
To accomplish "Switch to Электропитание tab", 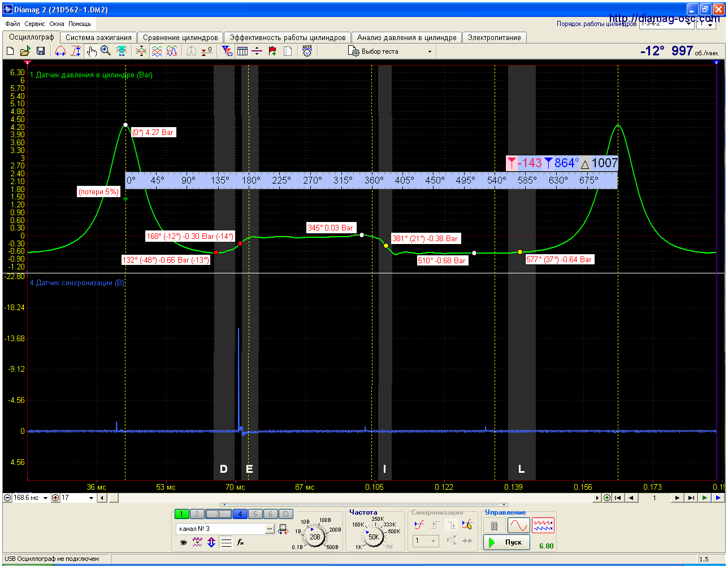I will pos(495,37).
